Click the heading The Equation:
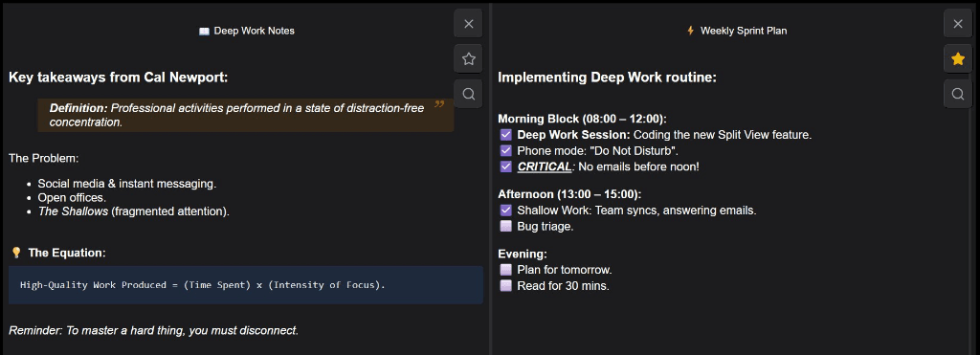 (x=67, y=254)
